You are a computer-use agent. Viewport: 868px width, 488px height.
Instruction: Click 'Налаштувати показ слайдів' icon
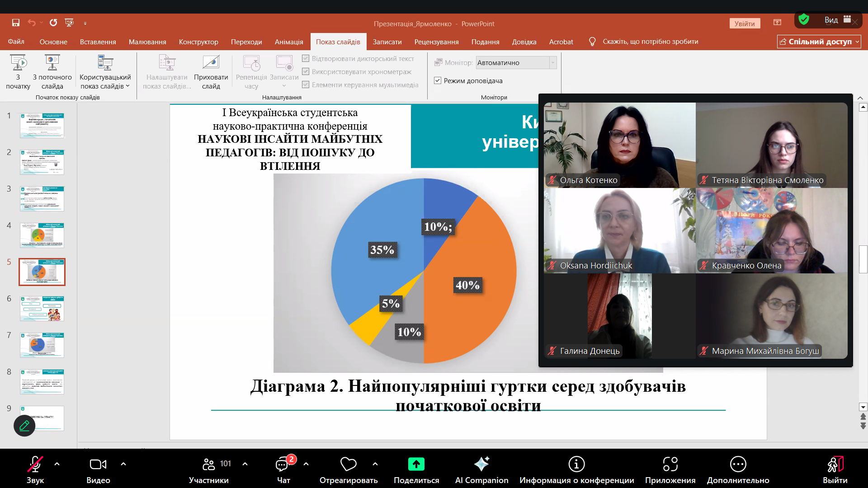tap(167, 63)
